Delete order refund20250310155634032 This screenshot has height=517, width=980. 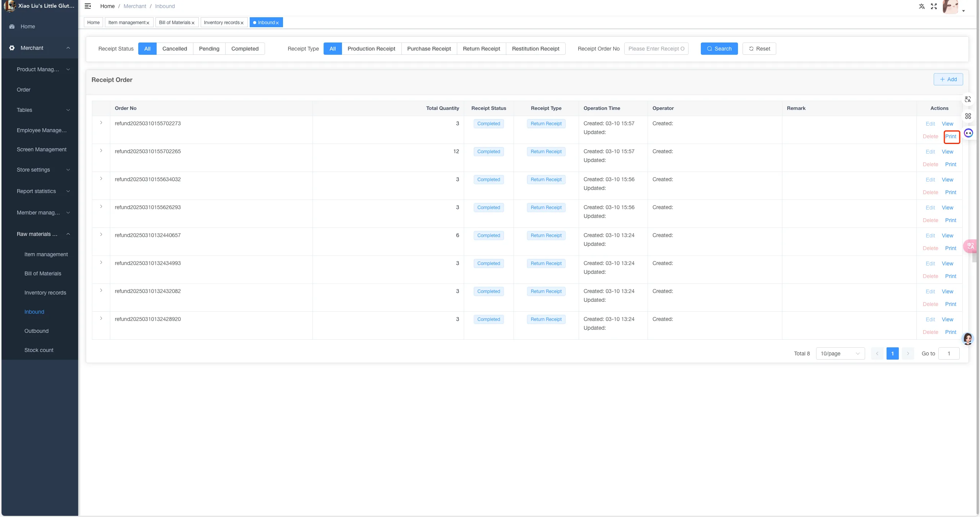pos(930,192)
